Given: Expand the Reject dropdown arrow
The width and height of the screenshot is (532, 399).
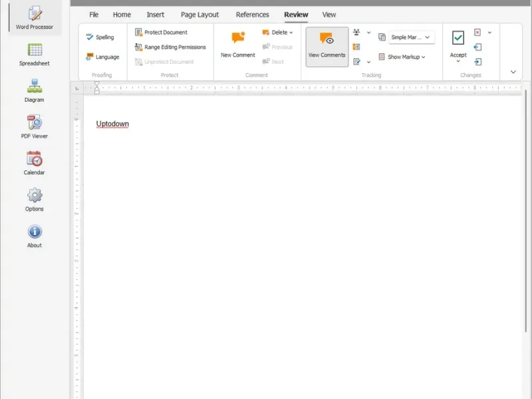Looking at the screenshot, I should 489,33.
